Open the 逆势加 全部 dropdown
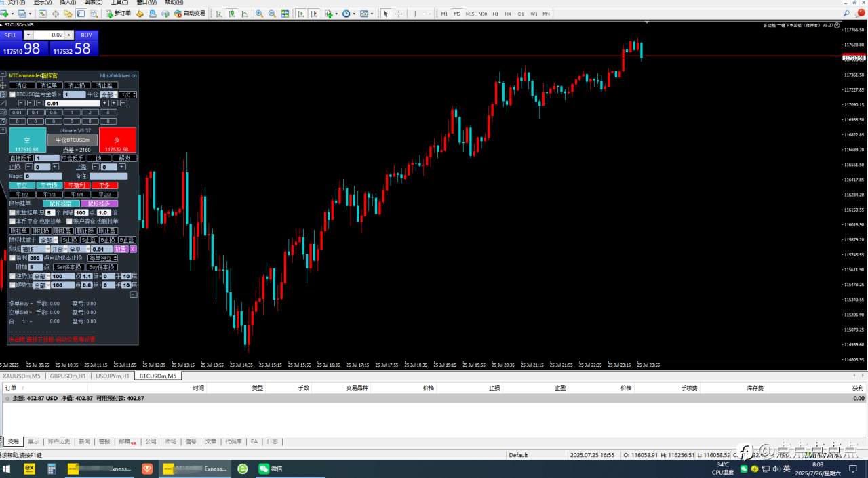This screenshot has height=478, width=868. (x=41, y=276)
